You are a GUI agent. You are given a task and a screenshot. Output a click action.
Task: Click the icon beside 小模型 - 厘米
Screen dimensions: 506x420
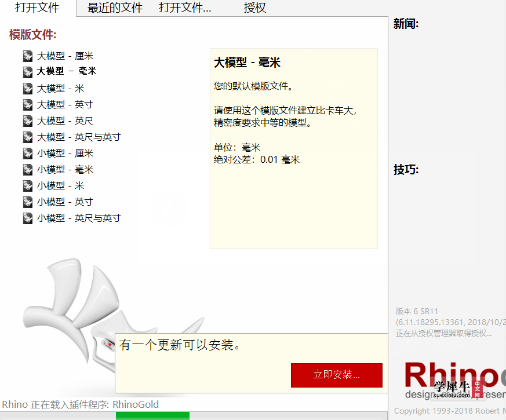[28, 153]
